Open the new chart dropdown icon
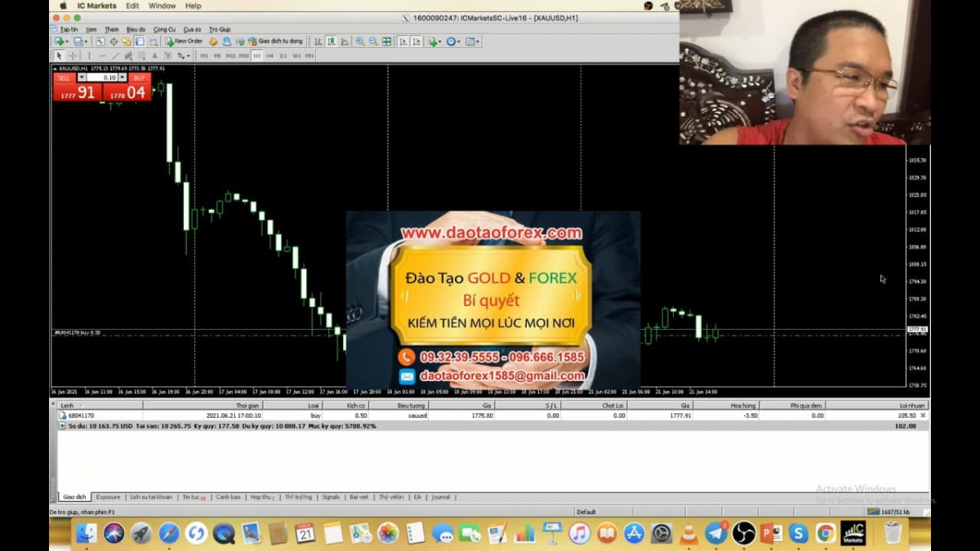This screenshot has width=980, height=551. tap(61, 41)
